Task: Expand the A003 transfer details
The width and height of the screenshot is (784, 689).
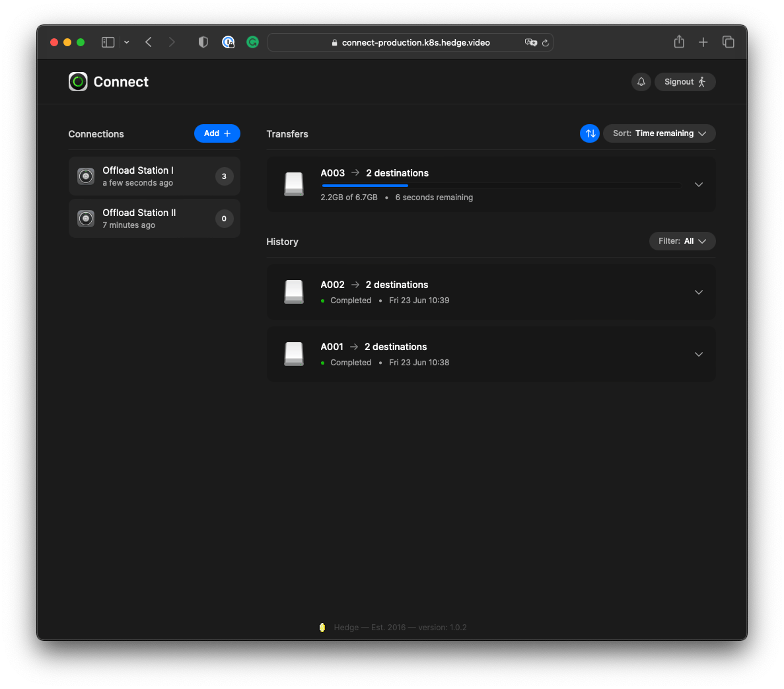Action: tap(698, 185)
